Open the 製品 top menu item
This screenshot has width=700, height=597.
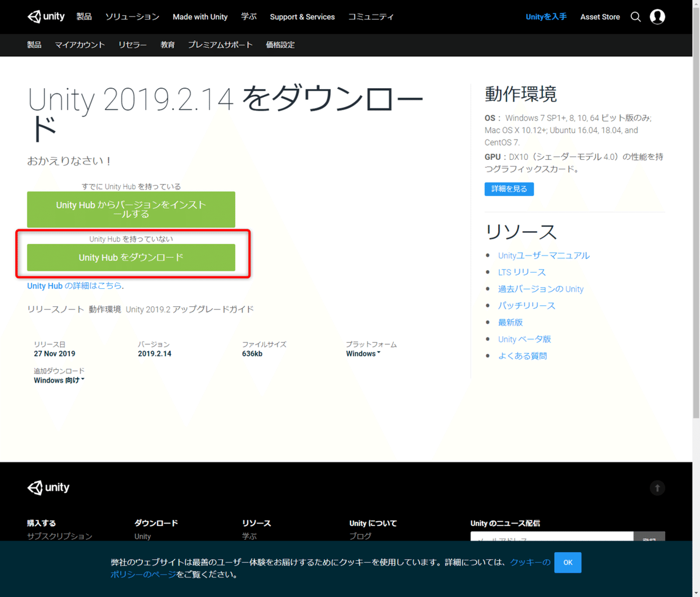pyautogui.click(x=84, y=17)
